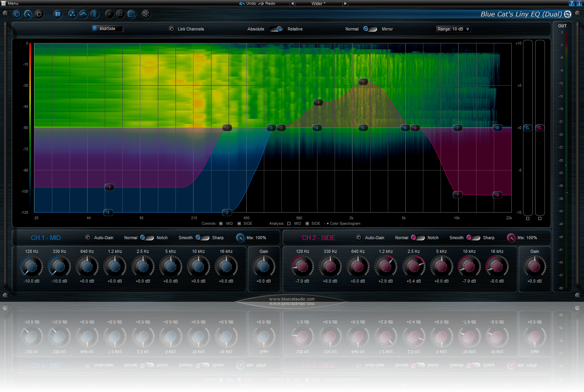Adjust the Mix: 100% knob on CH 1

pos(240,238)
